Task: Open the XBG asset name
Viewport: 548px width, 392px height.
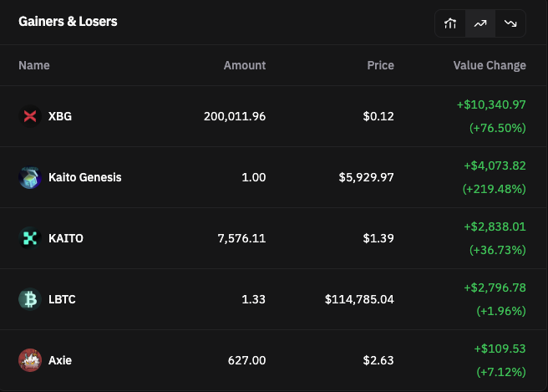Action: (60, 116)
